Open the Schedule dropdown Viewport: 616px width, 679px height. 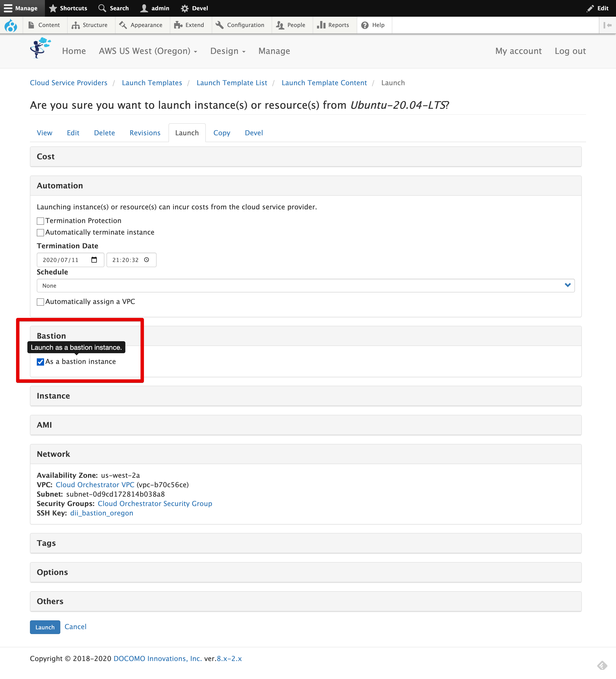pos(306,286)
